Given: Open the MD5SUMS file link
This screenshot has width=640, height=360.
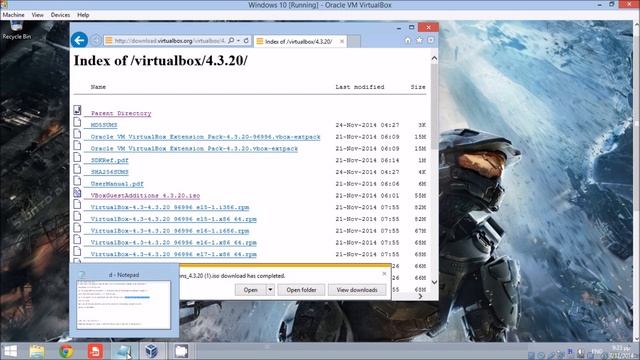Looking at the screenshot, I should click(x=104, y=125).
